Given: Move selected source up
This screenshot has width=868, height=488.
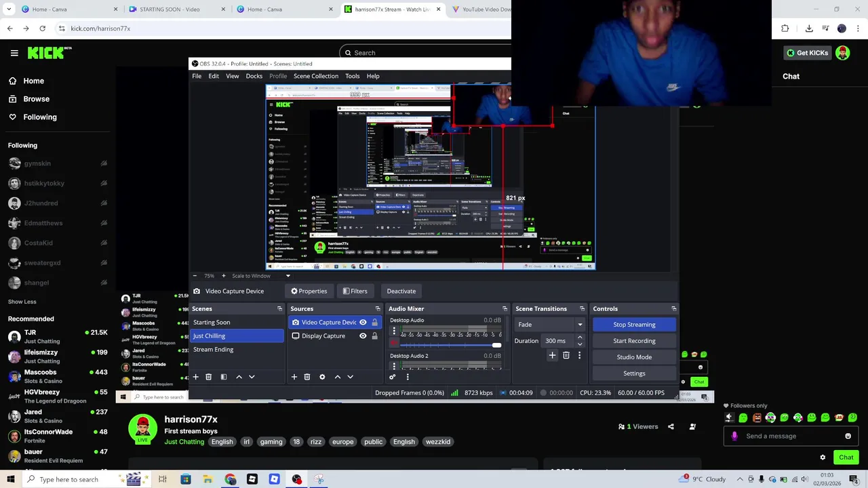Looking at the screenshot, I should point(338,377).
